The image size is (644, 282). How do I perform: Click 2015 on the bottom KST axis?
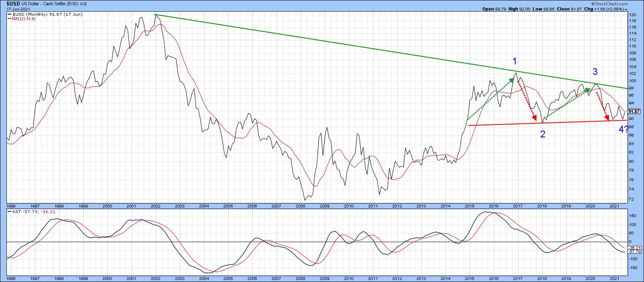[x=469, y=279]
